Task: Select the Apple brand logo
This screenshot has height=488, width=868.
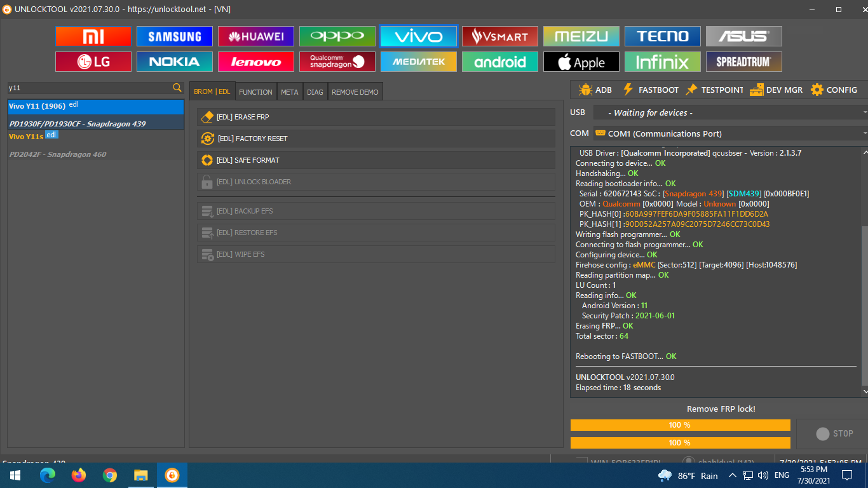Action: (x=581, y=62)
